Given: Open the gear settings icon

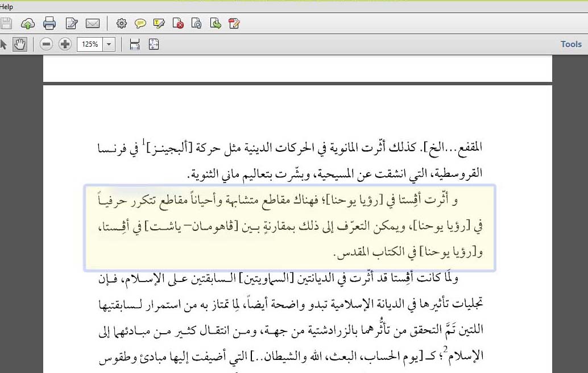Looking at the screenshot, I should pyautogui.click(x=121, y=23).
